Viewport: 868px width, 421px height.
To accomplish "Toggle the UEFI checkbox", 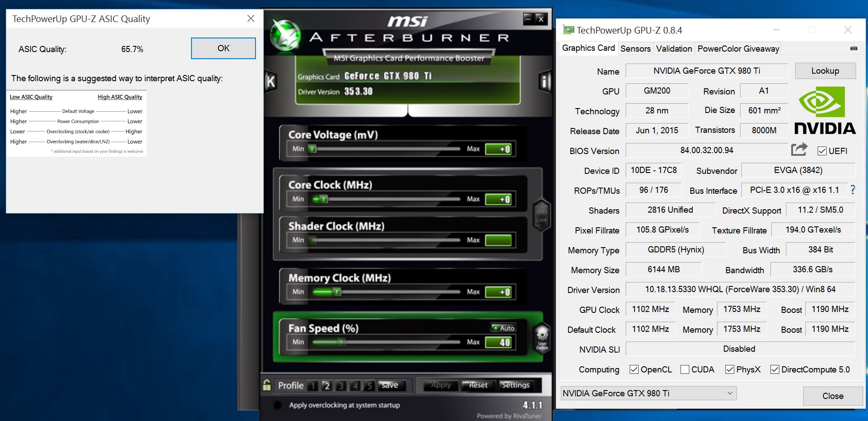I will (x=822, y=151).
